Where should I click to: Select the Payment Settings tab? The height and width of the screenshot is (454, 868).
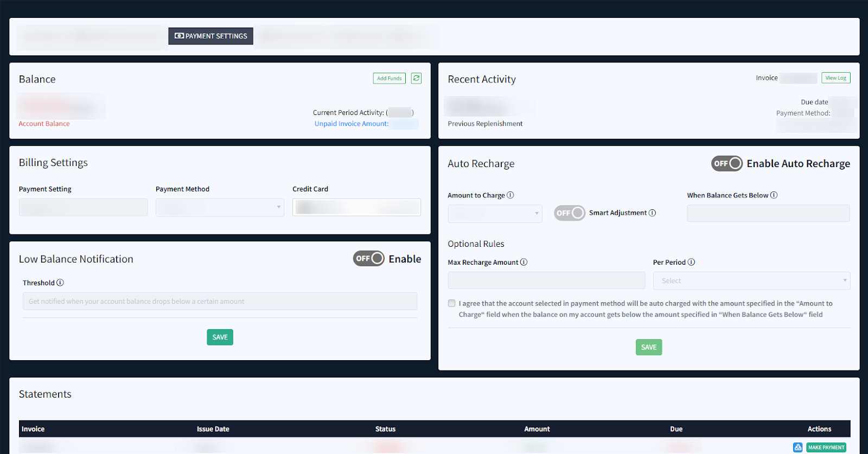click(211, 36)
